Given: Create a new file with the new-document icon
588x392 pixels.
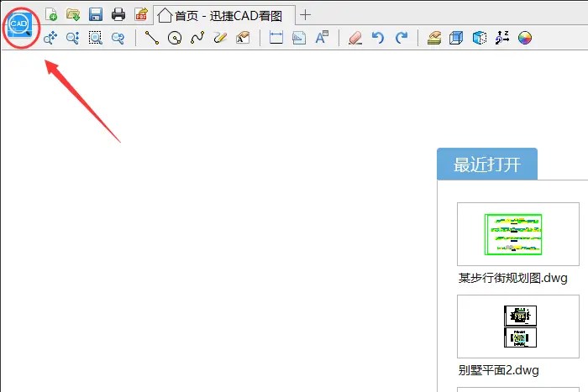Looking at the screenshot, I should [51, 14].
